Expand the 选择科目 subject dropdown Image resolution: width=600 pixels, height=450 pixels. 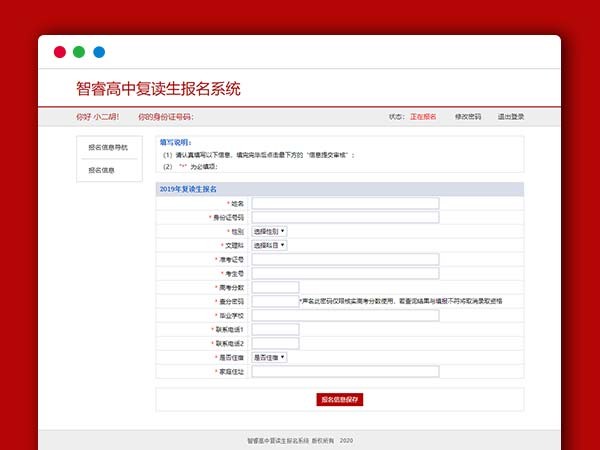(x=269, y=245)
